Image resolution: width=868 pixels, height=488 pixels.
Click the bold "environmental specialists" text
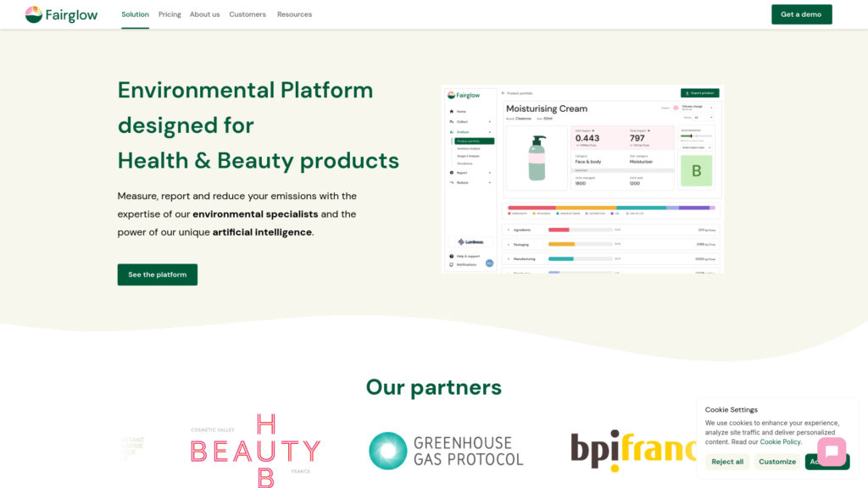click(x=255, y=214)
